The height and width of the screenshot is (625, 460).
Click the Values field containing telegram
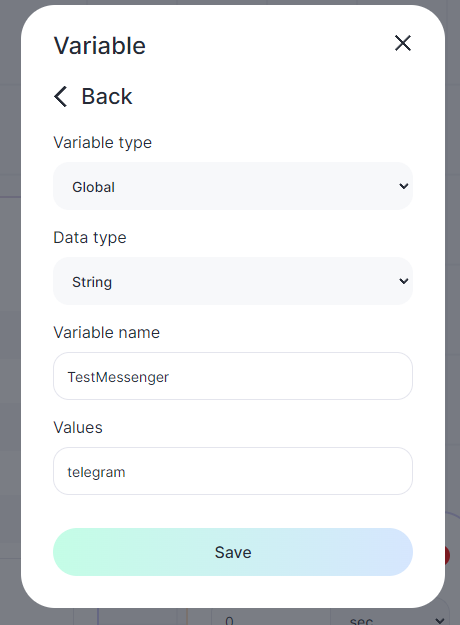coord(233,471)
